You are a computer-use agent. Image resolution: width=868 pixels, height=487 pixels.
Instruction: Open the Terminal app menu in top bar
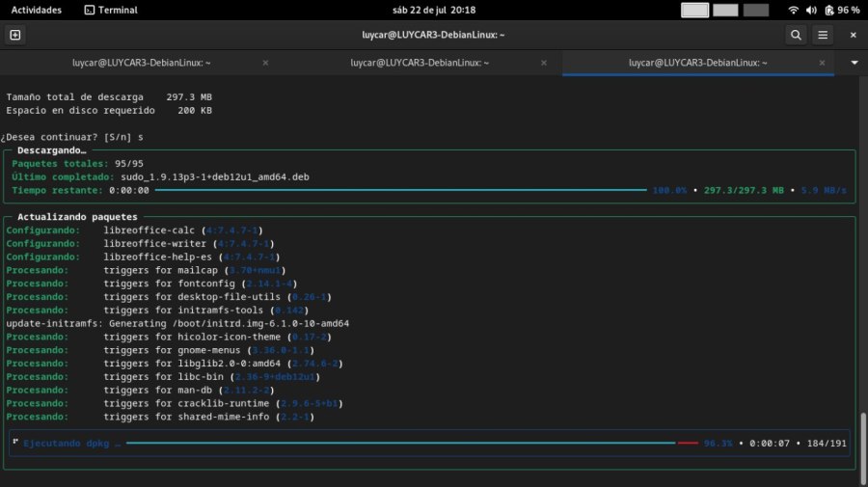[111, 10]
